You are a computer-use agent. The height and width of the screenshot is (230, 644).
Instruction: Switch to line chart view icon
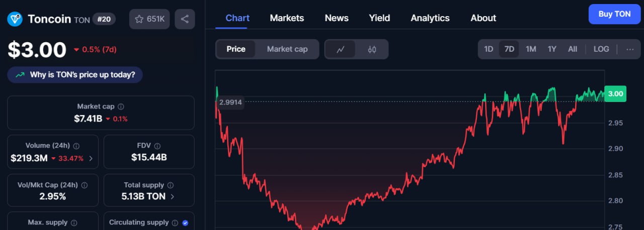[x=341, y=49]
